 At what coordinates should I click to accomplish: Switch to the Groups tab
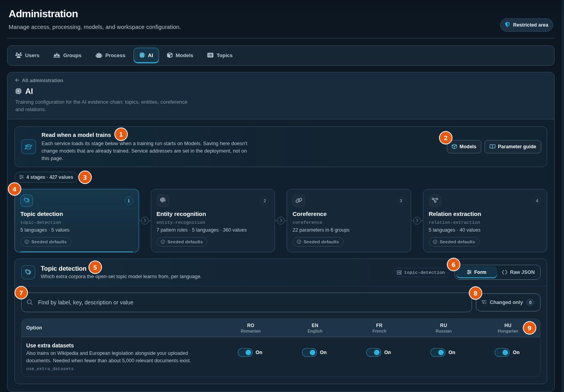pos(68,56)
